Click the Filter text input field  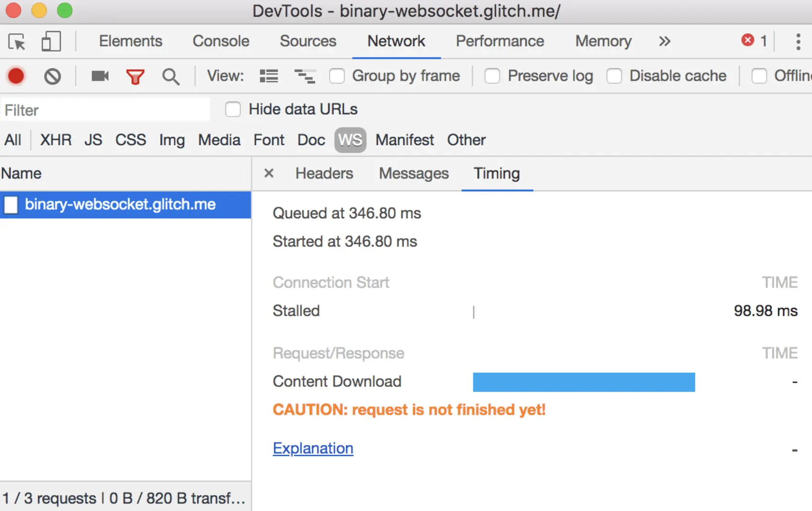(x=105, y=110)
